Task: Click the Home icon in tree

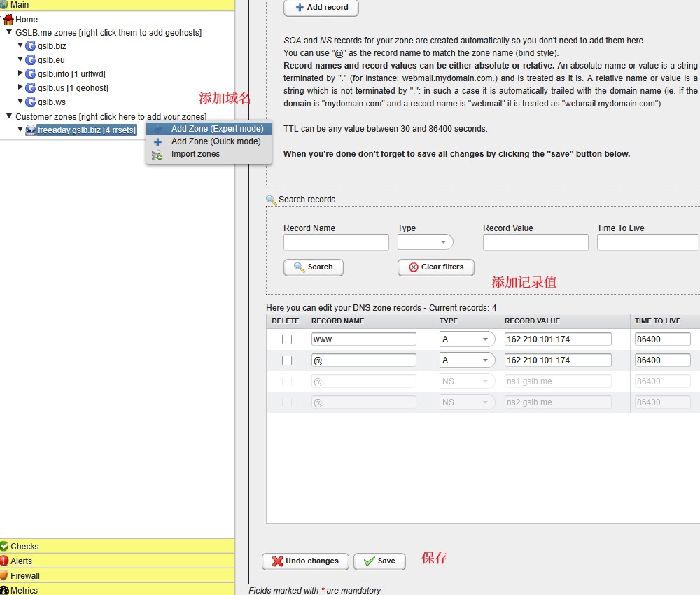Action: [x=8, y=20]
